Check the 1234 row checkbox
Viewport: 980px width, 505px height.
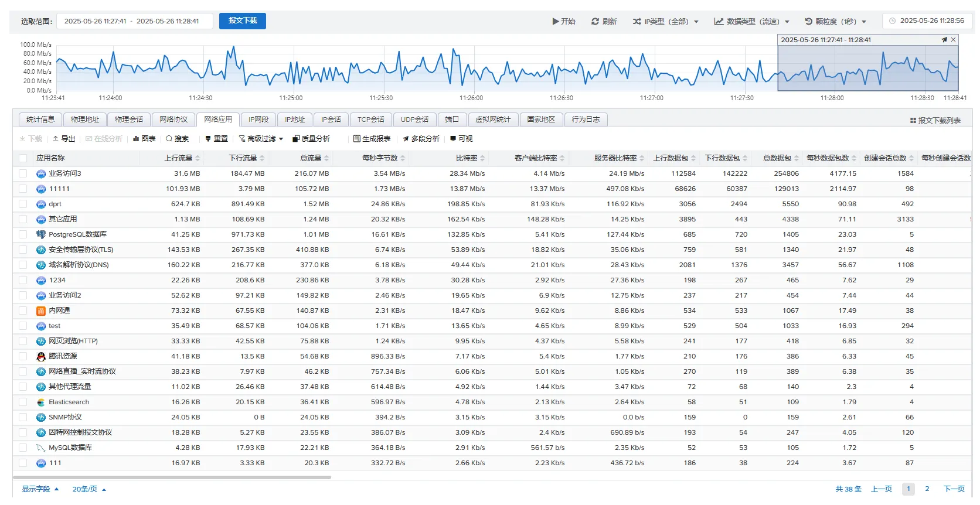point(23,280)
